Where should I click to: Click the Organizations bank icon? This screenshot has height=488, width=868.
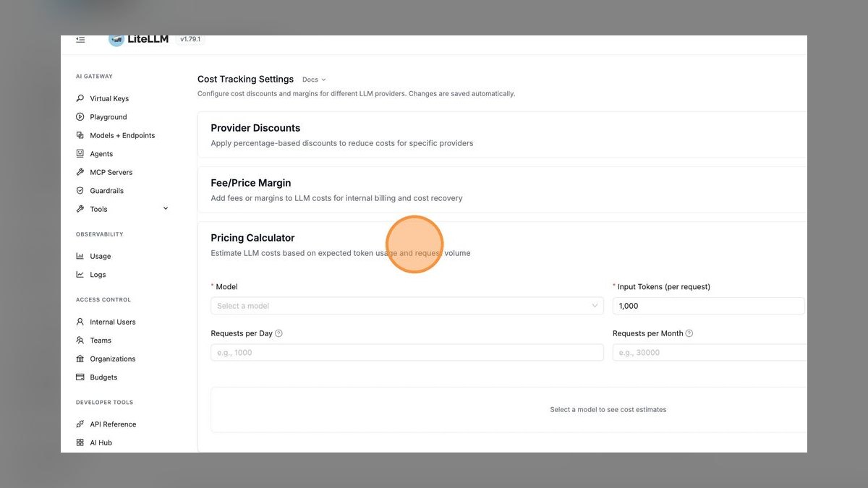(80, 359)
